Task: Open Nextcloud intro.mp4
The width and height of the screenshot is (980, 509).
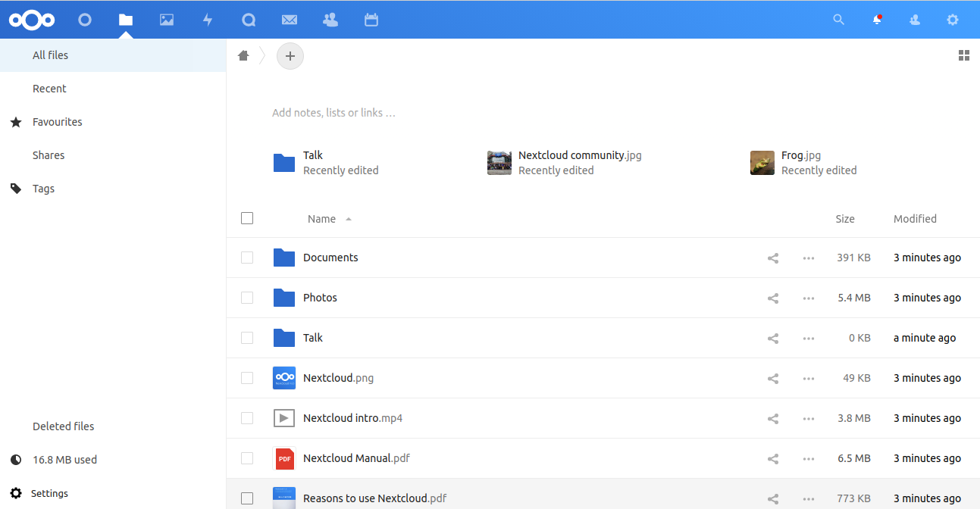Action: 352,418
